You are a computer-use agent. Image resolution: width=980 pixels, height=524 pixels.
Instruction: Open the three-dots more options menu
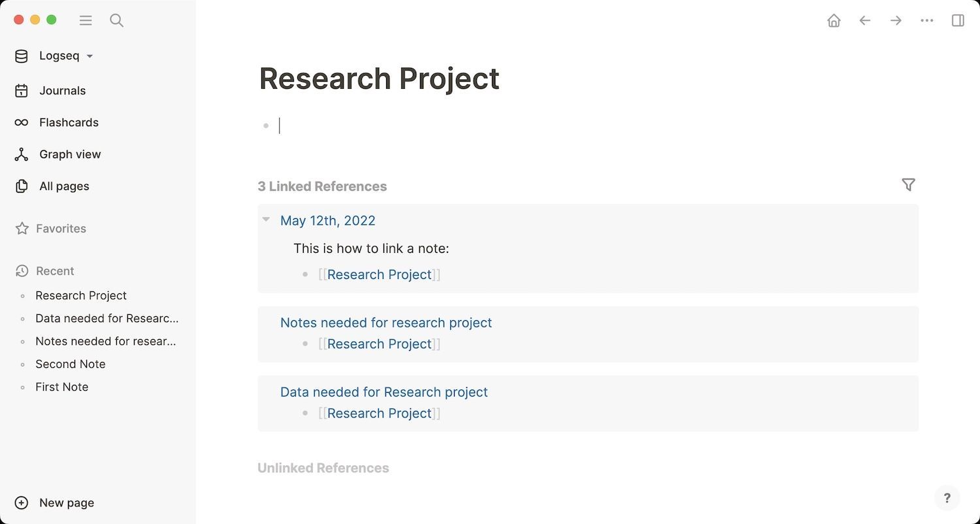tap(926, 21)
